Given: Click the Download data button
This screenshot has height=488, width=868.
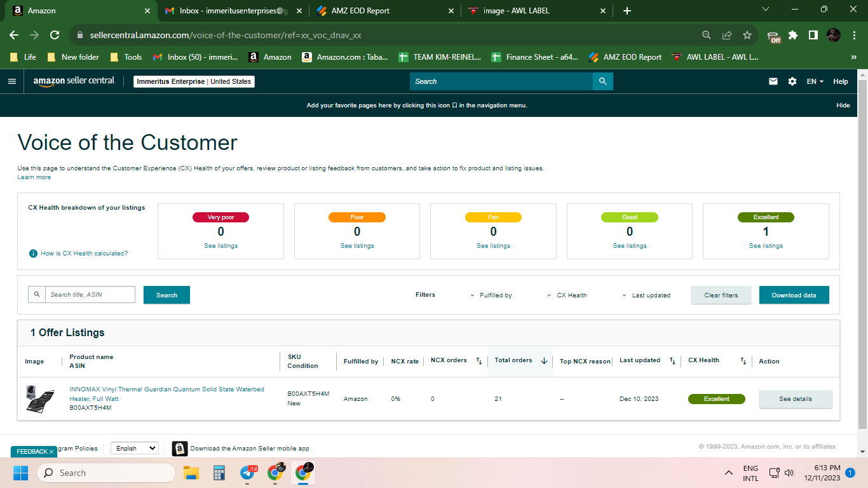Looking at the screenshot, I should 794,295.
